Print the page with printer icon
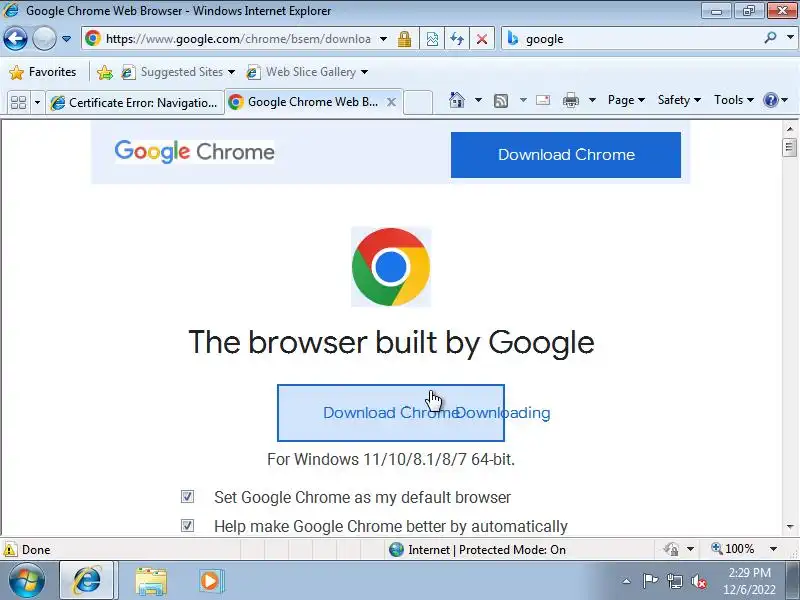Image resolution: width=800 pixels, height=600 pixels. pyautogui.click(x=570, y=101)
